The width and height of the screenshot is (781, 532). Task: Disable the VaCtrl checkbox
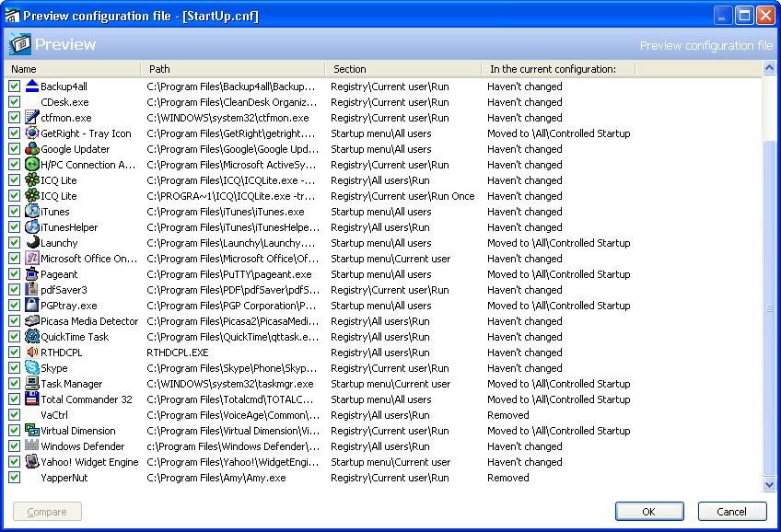[15, 414]
